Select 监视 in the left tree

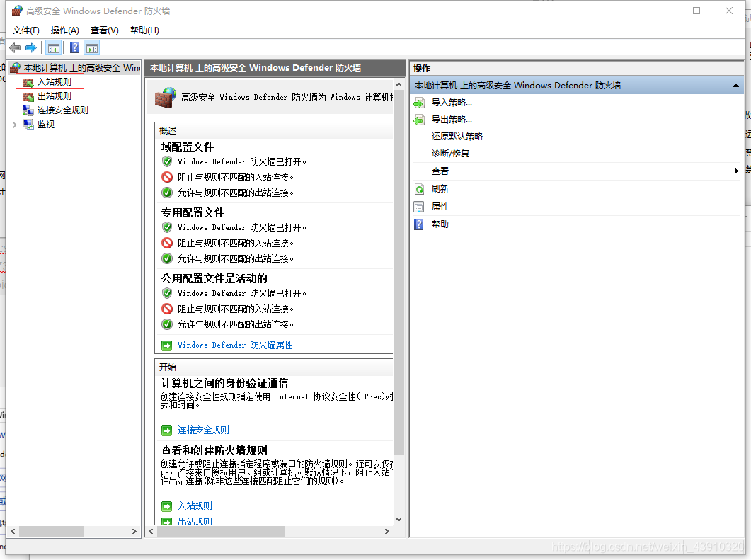46,125
